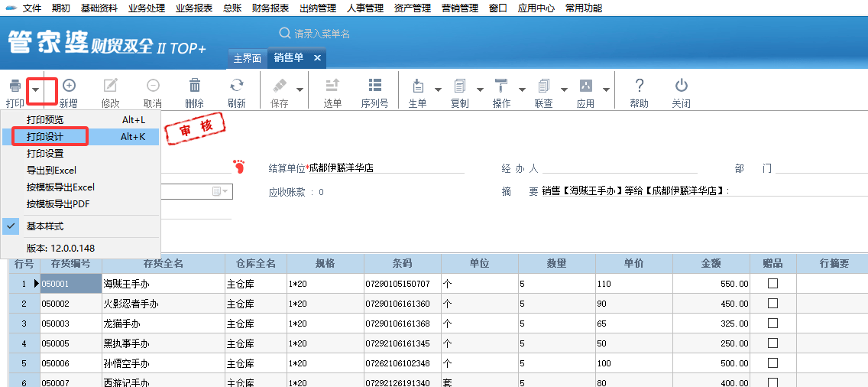Switch to the 主界面 tab
The width and height of the screenshot is (868, 387).
coord(247,58)
